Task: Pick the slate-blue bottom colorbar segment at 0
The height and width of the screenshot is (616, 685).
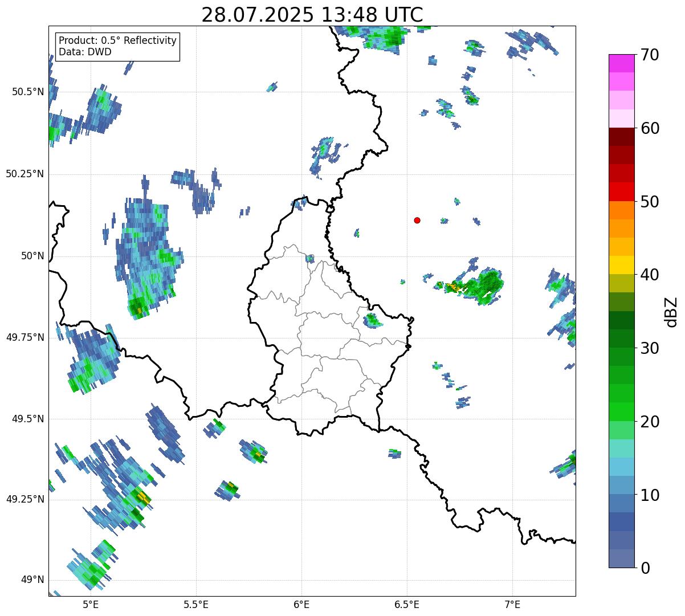Action: click(x=622, y=558)
